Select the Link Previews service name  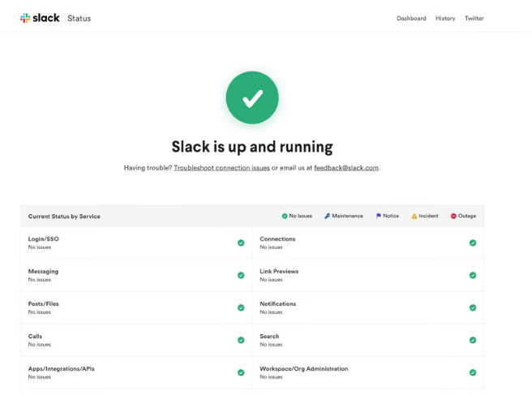coord(279,271)
